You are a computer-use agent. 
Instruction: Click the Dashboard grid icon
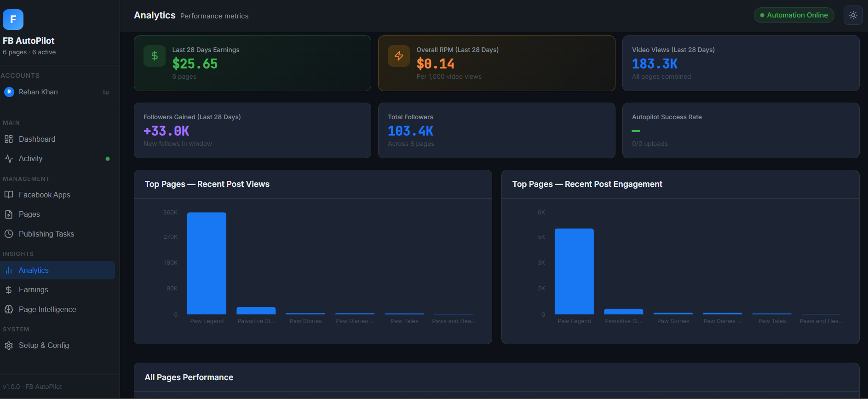tap(9, 139)
